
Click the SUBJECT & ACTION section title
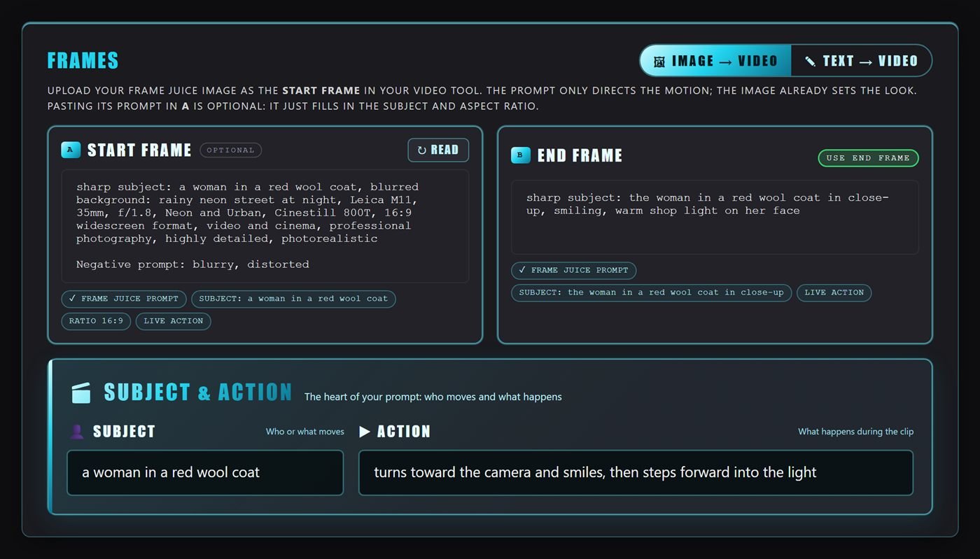(197, 392)
